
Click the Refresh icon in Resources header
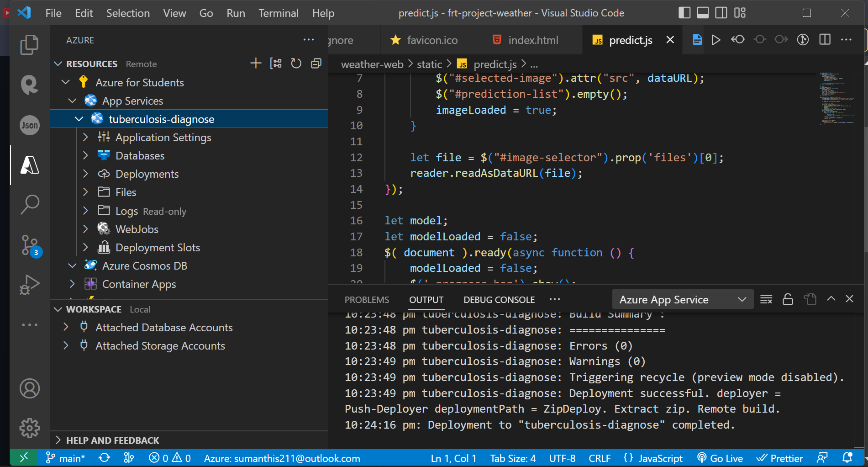296,64
